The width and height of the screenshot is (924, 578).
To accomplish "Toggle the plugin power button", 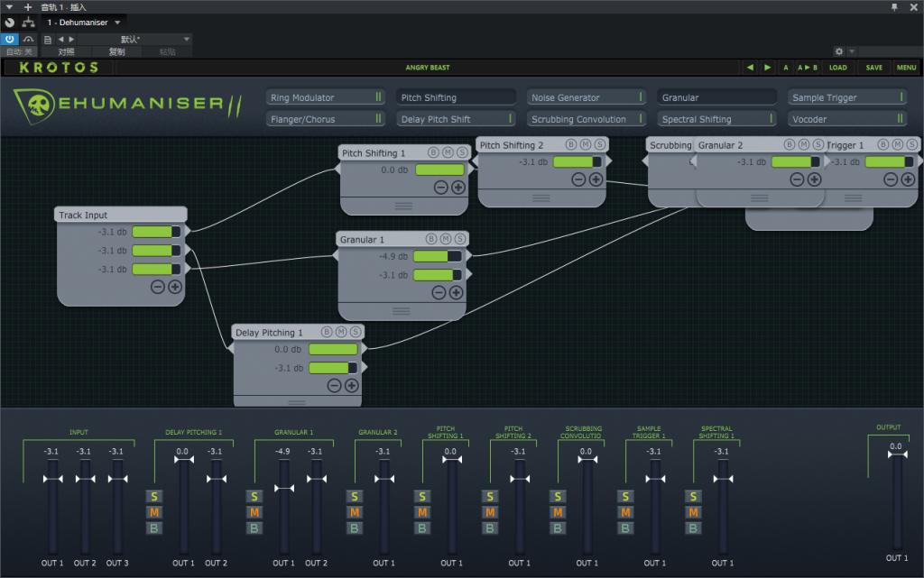I will click(9, 40).
